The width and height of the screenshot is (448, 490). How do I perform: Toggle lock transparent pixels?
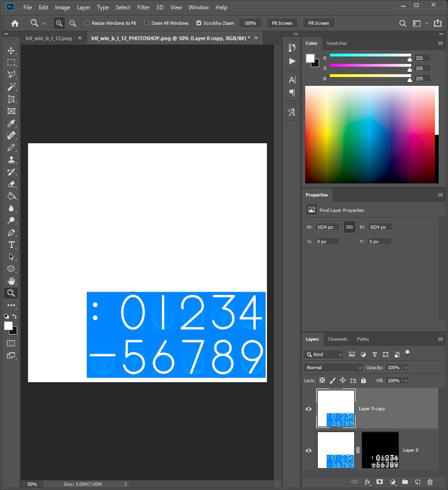(x=322, y=380)
